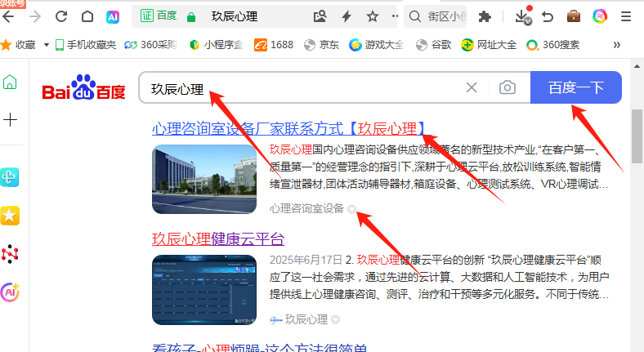The image size is (644, 352).
Task: Toggle the lightning speed mode icon
Action: point(347,16)
